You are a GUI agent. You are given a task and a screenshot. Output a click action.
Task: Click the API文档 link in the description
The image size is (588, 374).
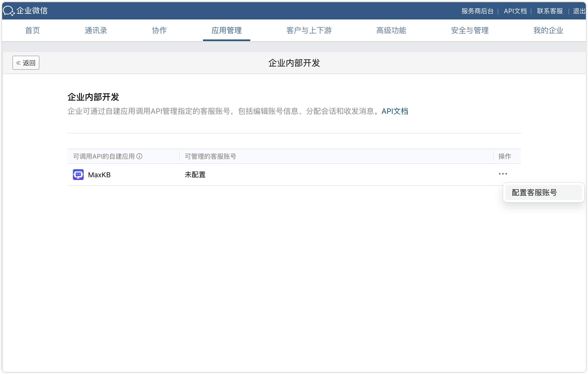[x=395, y=111]
